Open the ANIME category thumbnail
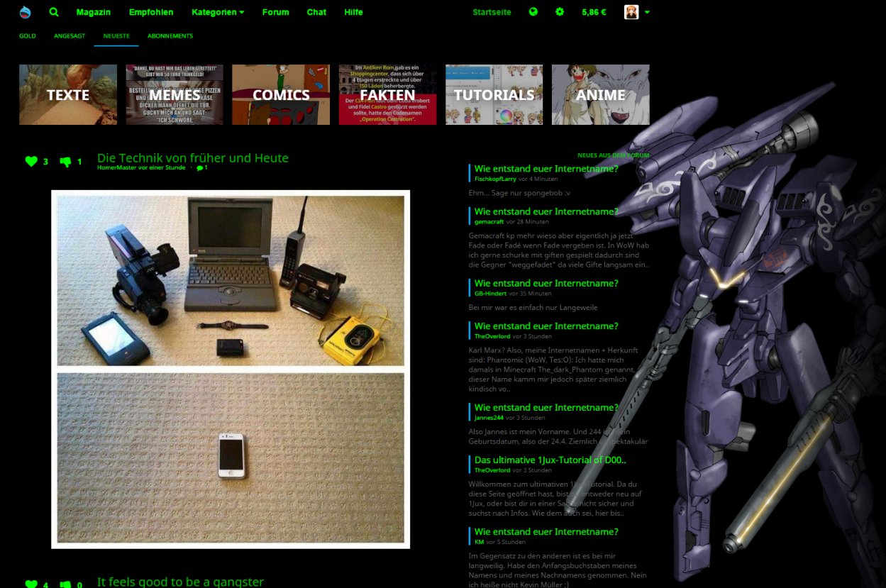Image resolution: width=886 pixels, height=588 pixels. point(601,95)
